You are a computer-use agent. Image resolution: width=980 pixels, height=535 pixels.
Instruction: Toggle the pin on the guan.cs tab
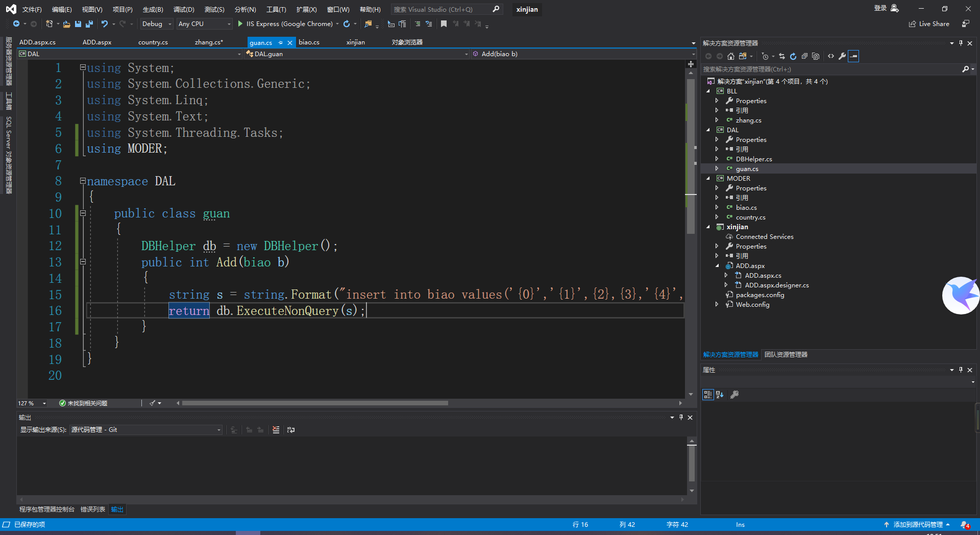click(280, 43)
